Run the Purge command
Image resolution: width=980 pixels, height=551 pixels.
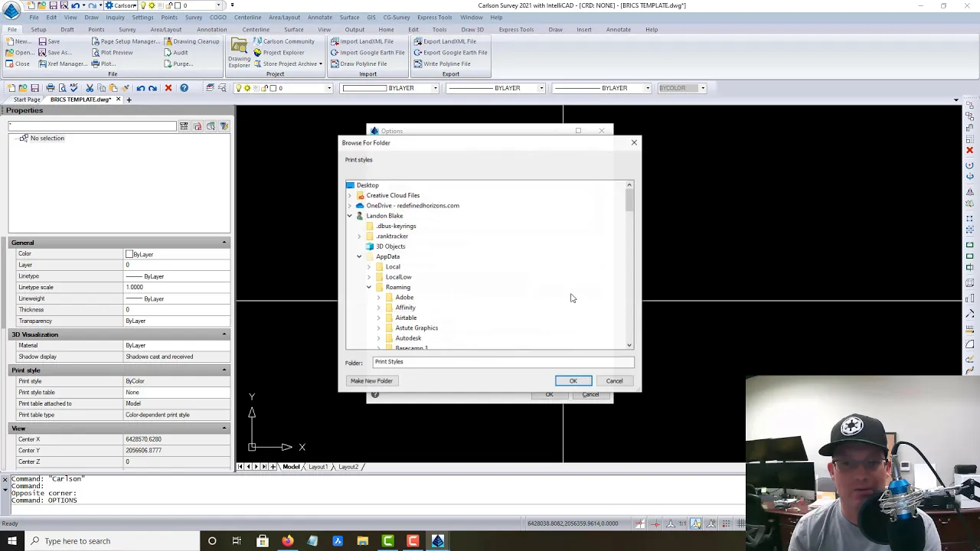coord(178,64)
